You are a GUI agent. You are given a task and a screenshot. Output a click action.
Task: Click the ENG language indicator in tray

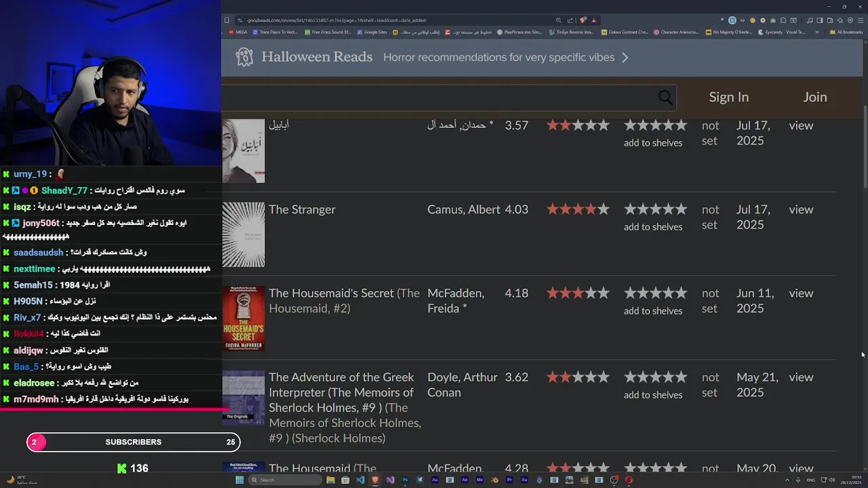(x=811, y=480)
